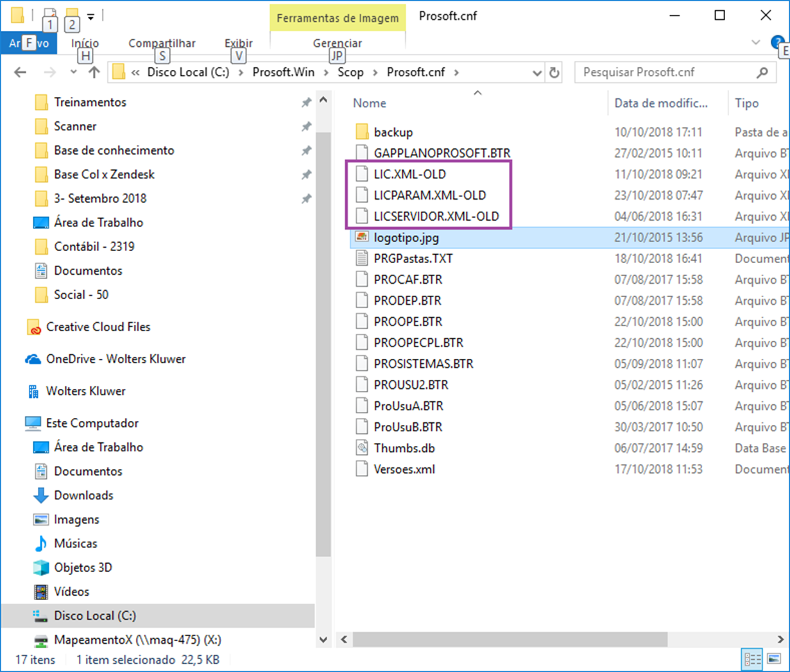Click the horizontal scrollbar right arrow
790x672 pixels.
point(780,640)
